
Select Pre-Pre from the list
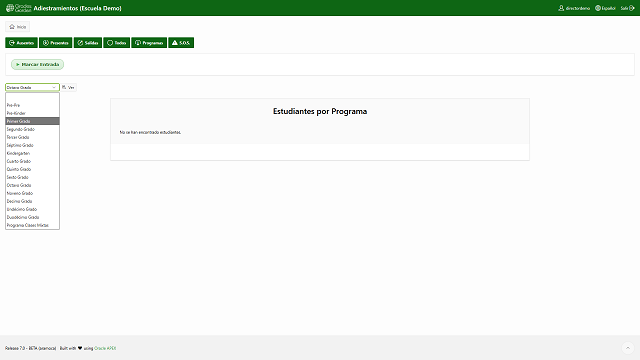coord(32,105)
